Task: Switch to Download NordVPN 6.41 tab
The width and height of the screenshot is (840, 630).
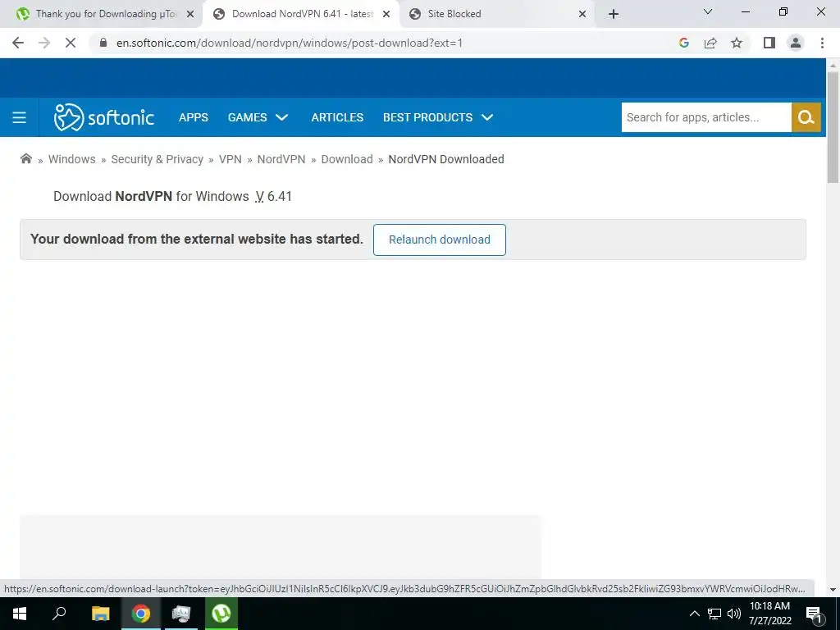Action: tap(300, 14)
